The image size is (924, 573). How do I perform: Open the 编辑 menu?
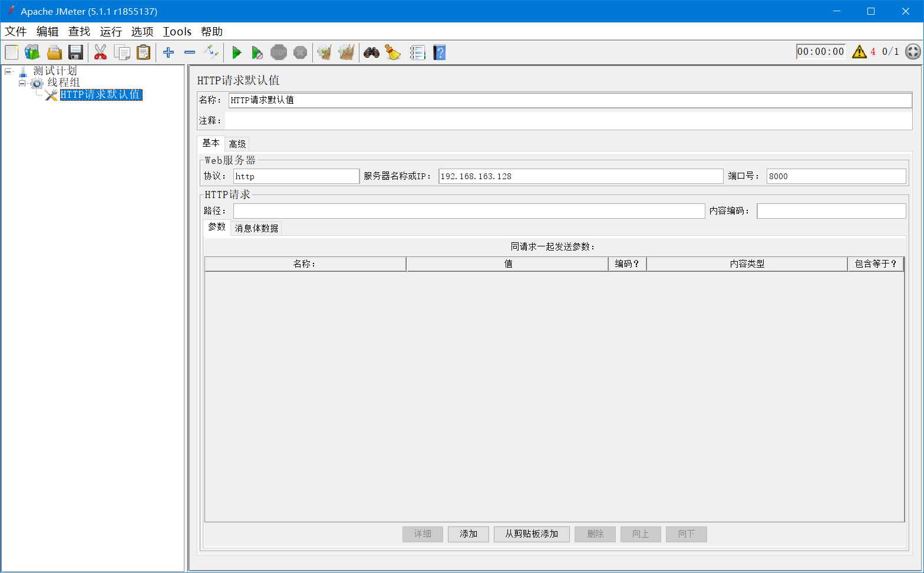click(47, 31)
